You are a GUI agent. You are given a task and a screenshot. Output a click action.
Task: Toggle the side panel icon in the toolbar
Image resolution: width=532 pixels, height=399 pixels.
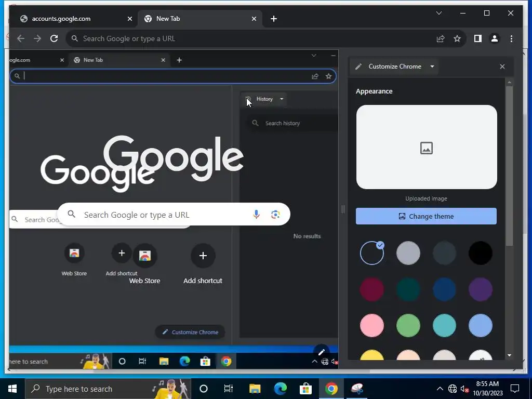478,38
